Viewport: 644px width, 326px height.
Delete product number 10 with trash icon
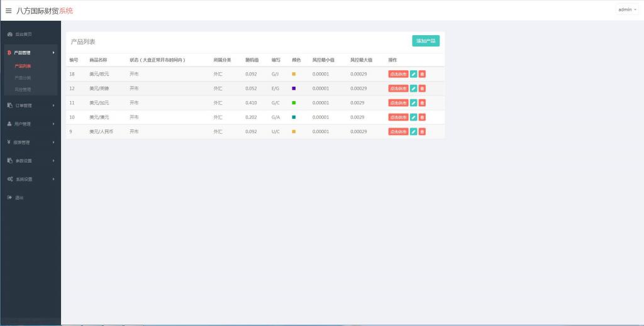[x=422, y=117]
